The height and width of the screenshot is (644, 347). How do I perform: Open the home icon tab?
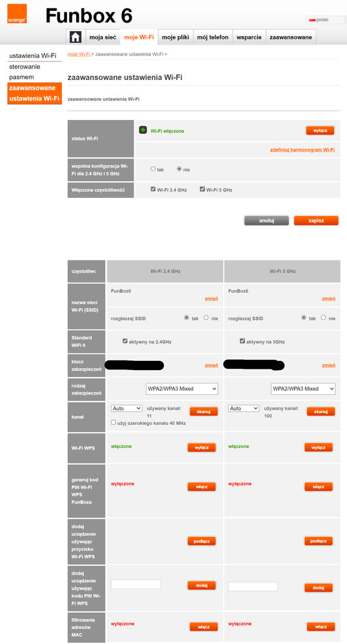[x=75, y=37]
